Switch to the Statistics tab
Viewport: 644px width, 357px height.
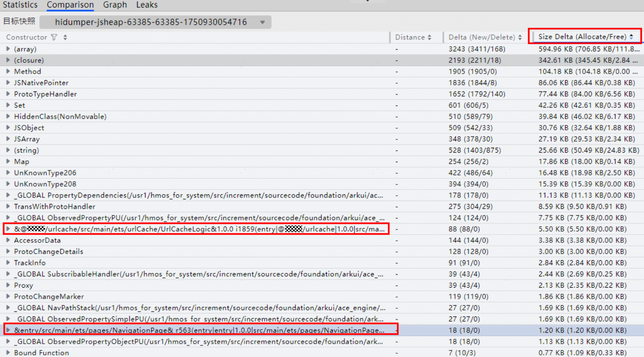pos(20,5)
